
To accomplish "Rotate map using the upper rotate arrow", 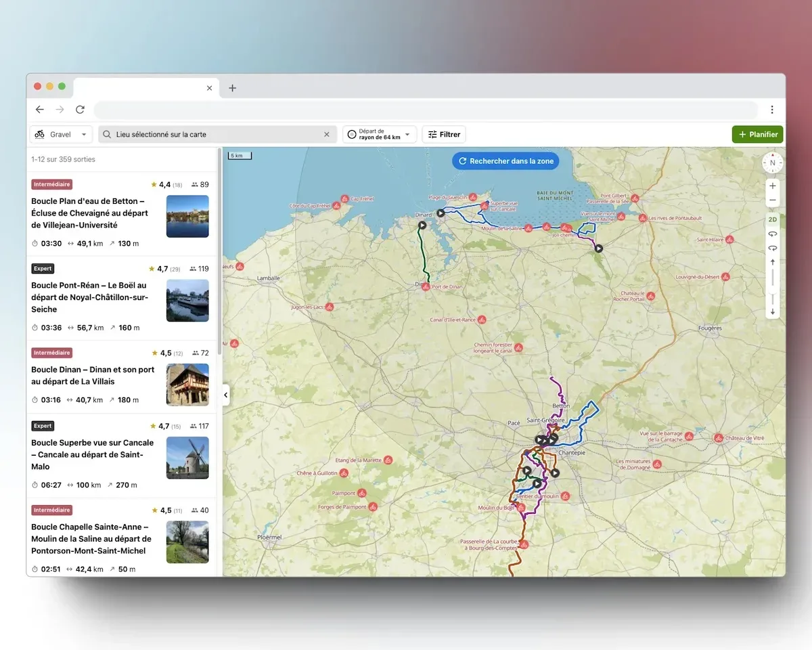I will coord(772,234).
